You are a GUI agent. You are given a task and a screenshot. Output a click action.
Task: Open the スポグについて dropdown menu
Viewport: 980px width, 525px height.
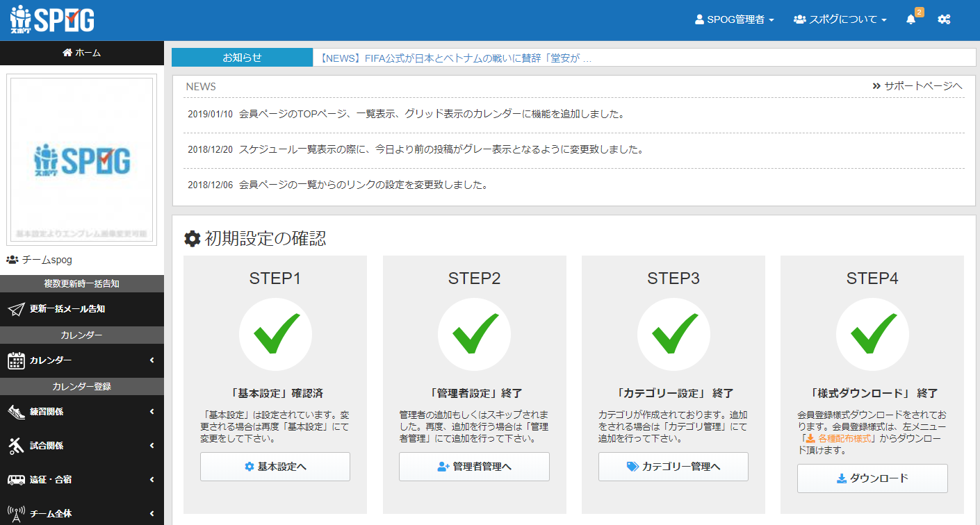point(840,19)
